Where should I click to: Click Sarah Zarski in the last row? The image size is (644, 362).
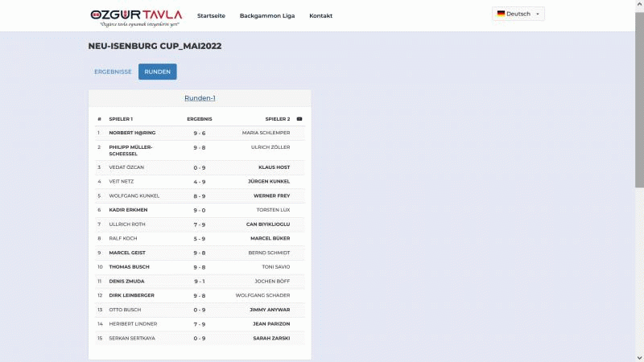271,339
